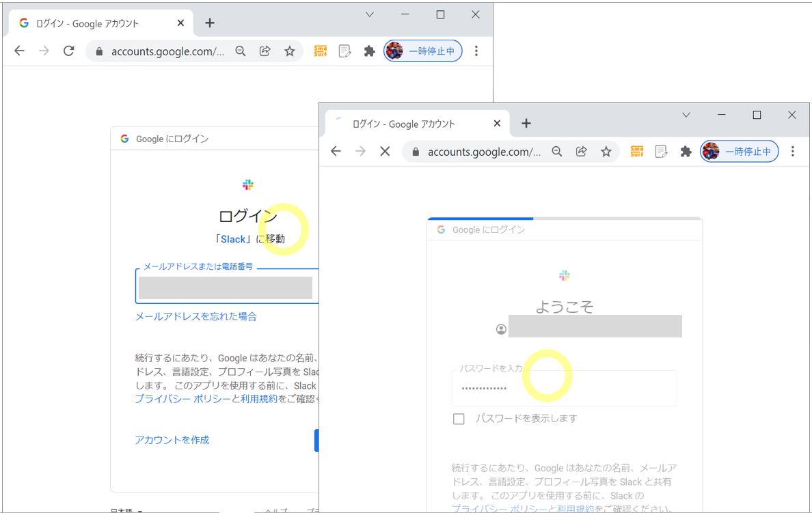Screen dimensions: 812x513
Task: Go back using the front window's back arrow
Action: [336, 152]
